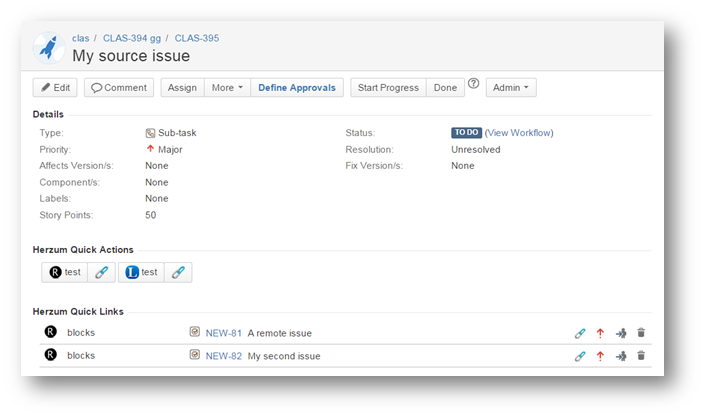The width and height of the screenshot is (706, 418).
Task: Run the R test quick action
Action: tap(65, 272)
